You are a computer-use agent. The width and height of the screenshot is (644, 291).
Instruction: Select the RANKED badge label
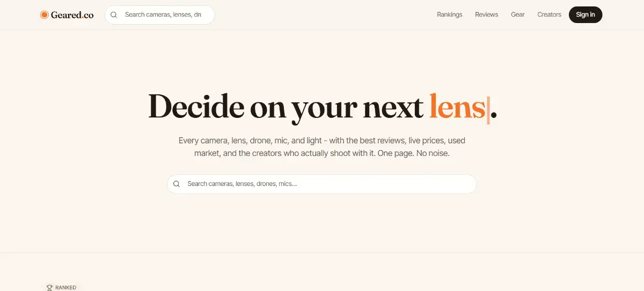[65, 288]
